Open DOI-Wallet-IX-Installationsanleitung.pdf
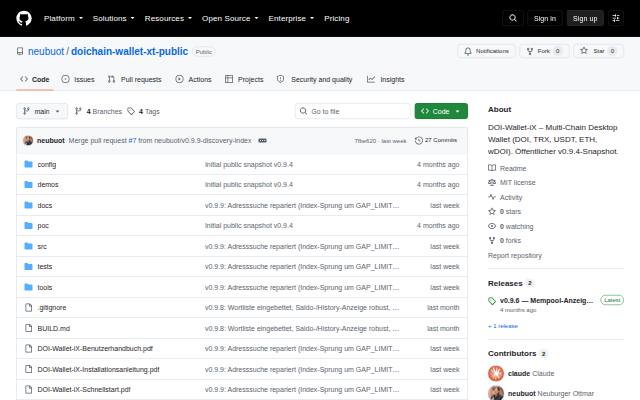This screenshot has width=640, height=400. (x=98, y=369)
